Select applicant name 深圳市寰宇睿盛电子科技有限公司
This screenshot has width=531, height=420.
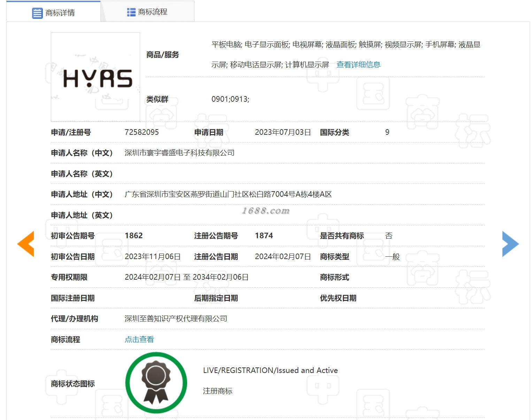click(x=179, y=153)
